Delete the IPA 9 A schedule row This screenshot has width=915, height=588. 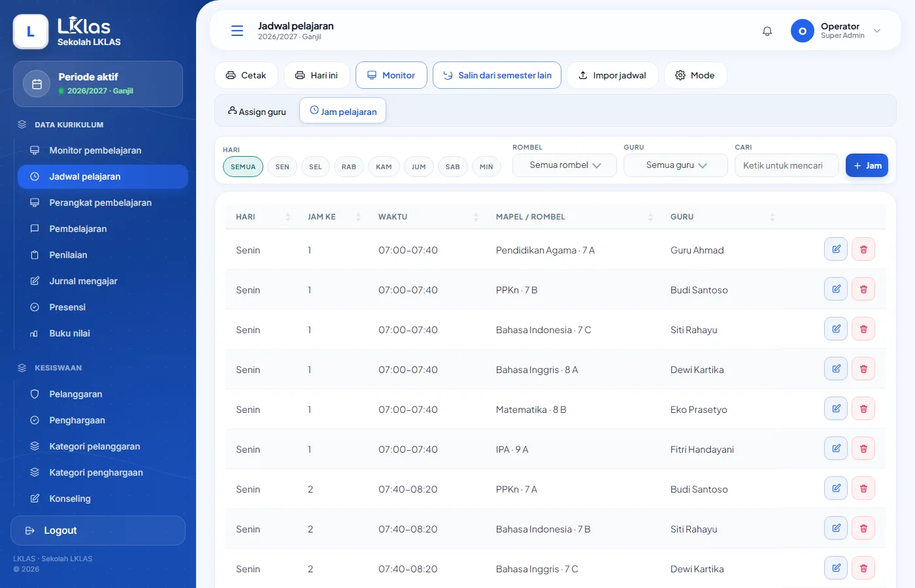tap(863, 448)
